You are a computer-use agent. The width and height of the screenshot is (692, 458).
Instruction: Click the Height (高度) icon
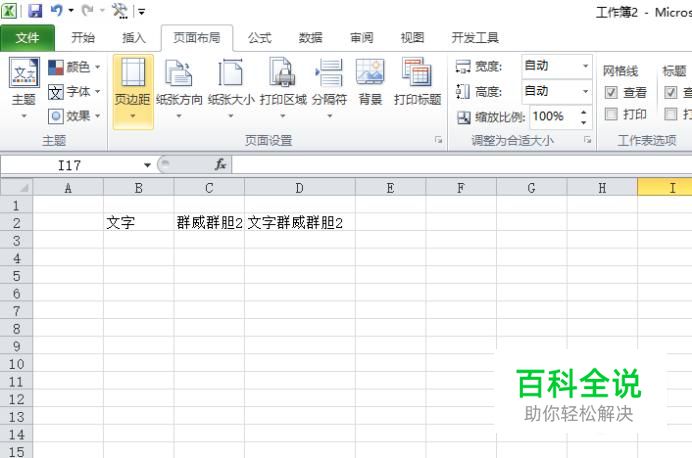463,91
